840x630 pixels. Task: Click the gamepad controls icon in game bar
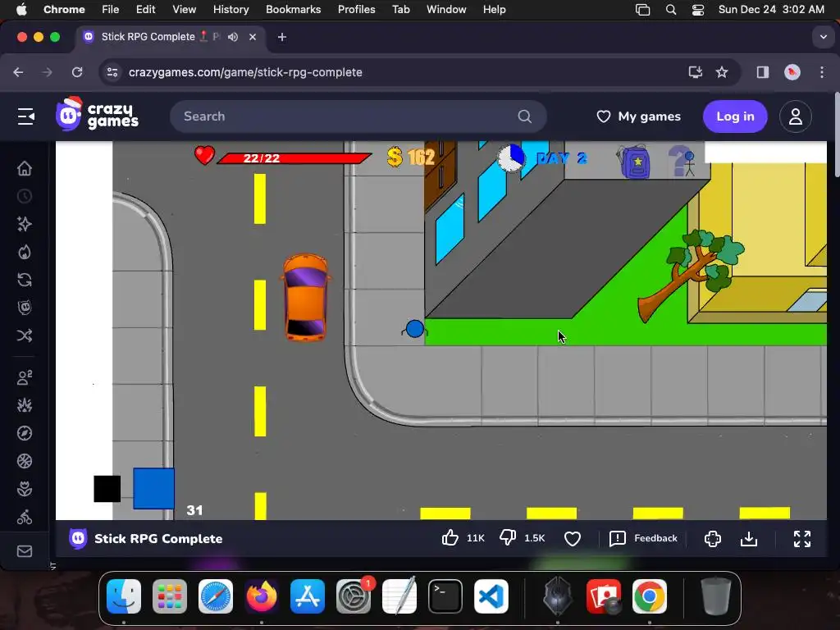pyautogui.click(x=713, y=538)
